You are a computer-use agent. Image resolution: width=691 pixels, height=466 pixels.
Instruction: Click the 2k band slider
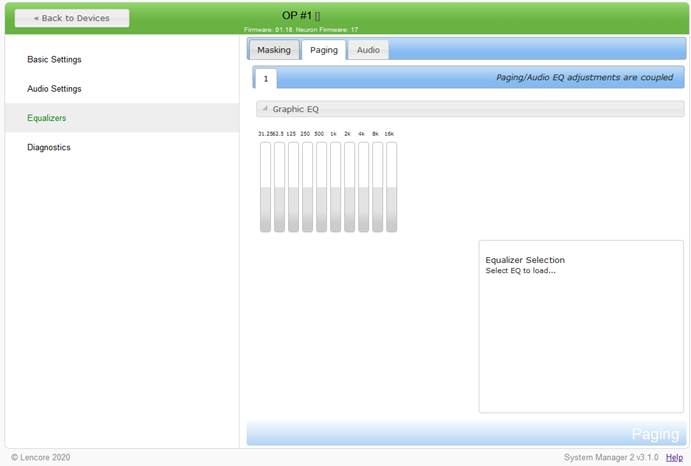350,187
